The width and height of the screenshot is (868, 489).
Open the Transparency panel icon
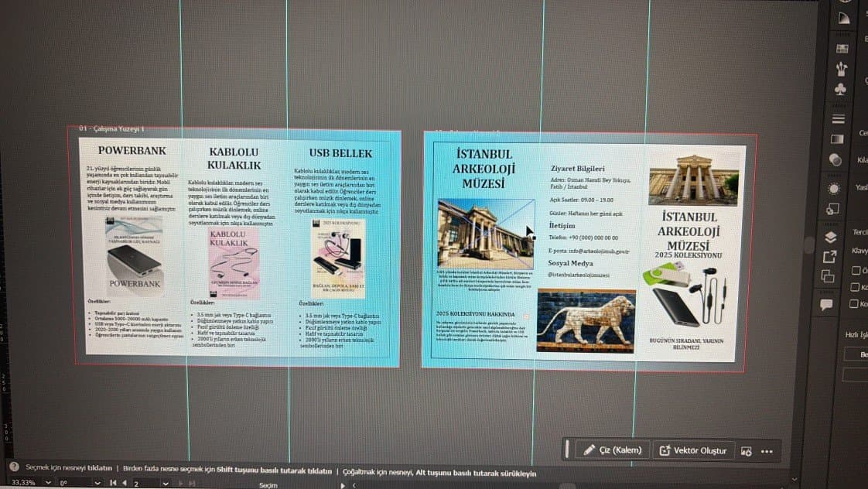(836, 160)
